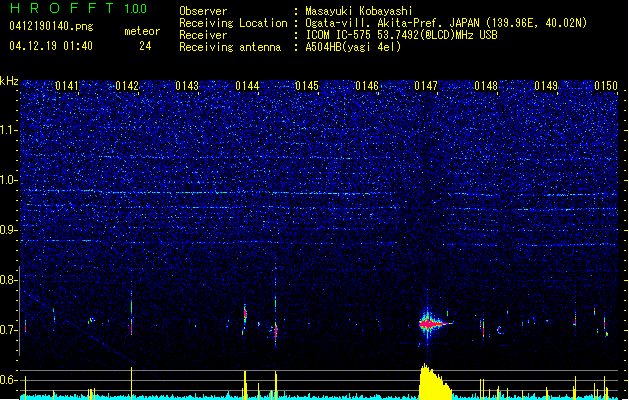Click the 'meteor' label
The image size is (629, 400).
(142, 31)
